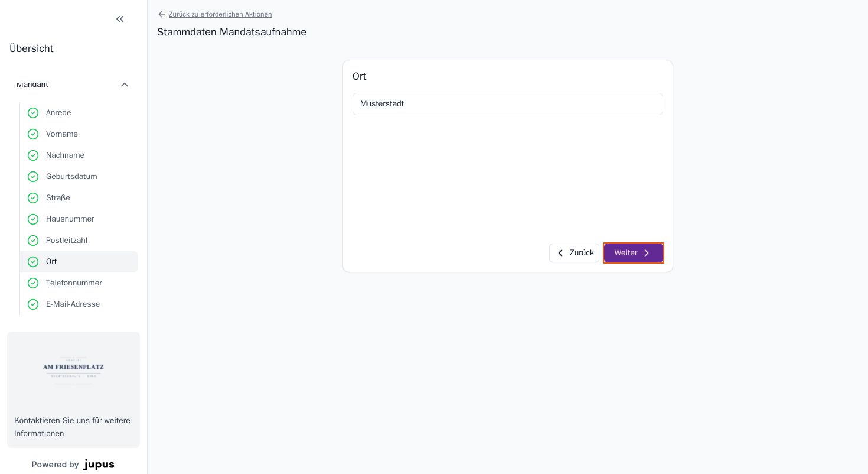Click the back arrow icon at top

tap(162, 14)
